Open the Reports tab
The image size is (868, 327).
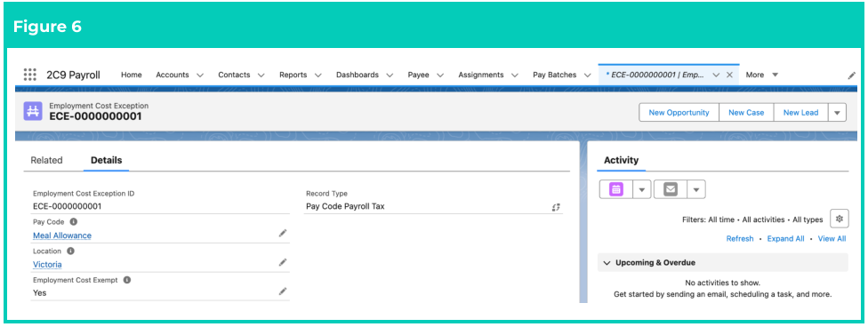coord(293,75)
